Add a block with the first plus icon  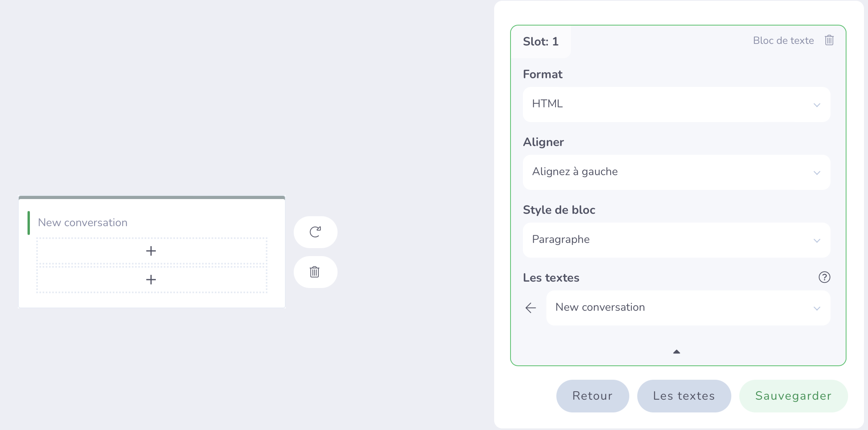[x=151, y=251]
